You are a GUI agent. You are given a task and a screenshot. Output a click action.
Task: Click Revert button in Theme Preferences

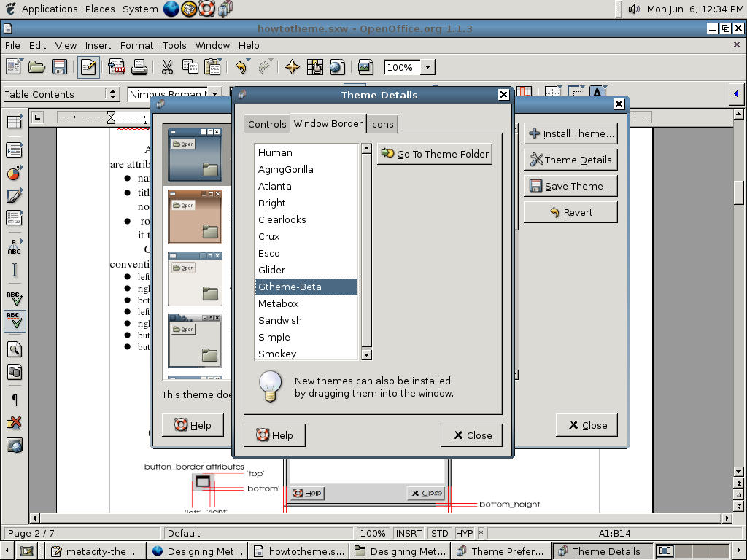click(570, 212)
